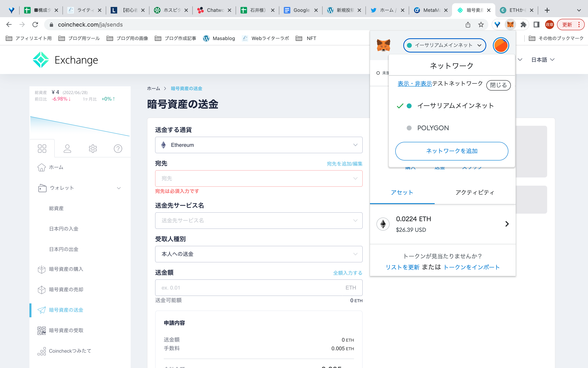Image resolution: width=588 pixels, height=368 pixels.
Task: Click the Chrome profile avatar 政章
Action: (549, 25)
